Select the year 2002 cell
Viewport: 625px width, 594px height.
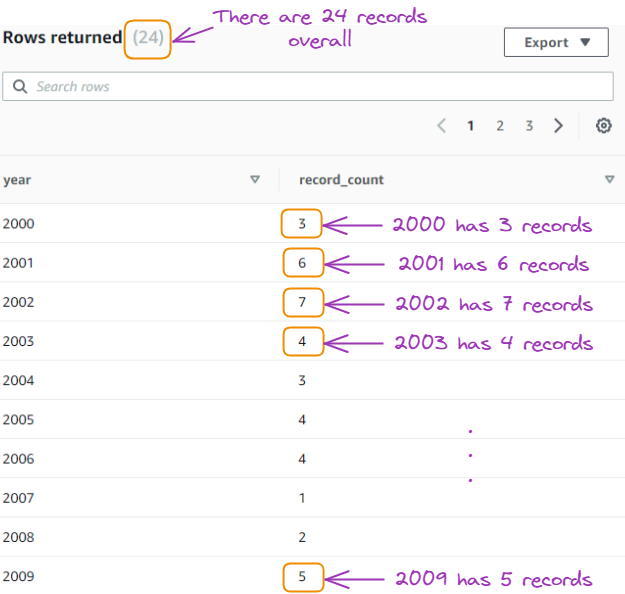[19, 302]
